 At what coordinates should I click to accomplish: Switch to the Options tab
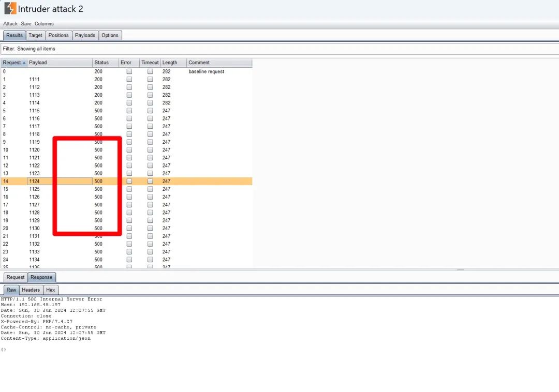110,35
